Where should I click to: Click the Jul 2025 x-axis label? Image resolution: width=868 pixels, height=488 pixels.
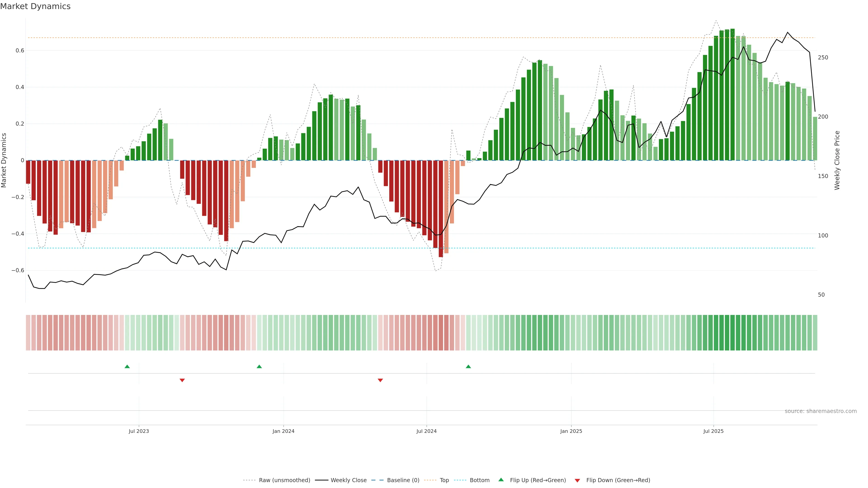[x=713, y=431]
